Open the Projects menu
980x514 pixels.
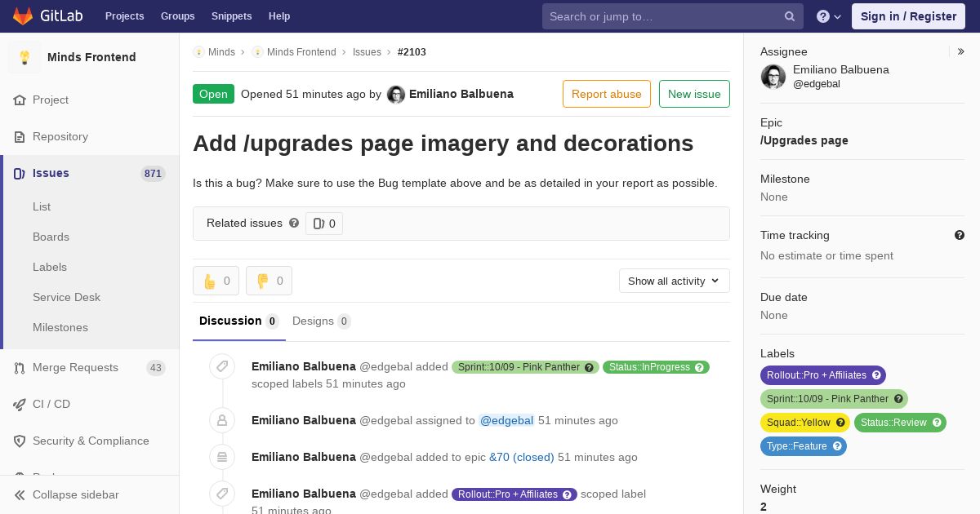124,16
